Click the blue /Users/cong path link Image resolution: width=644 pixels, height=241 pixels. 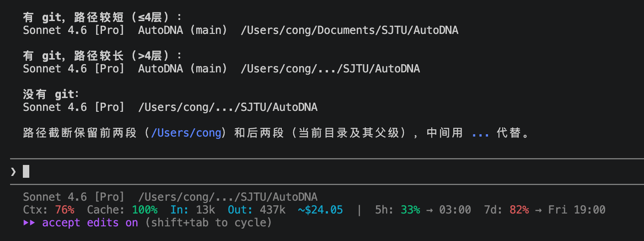pyautogui.click(x=186, y=133)
